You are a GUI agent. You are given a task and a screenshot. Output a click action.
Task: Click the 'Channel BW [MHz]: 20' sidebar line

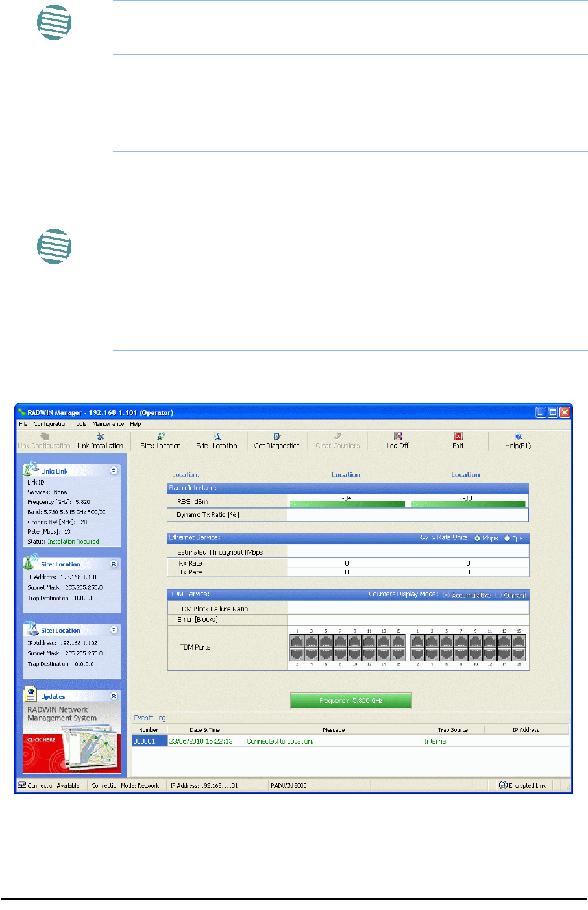[x=57, y=522]
